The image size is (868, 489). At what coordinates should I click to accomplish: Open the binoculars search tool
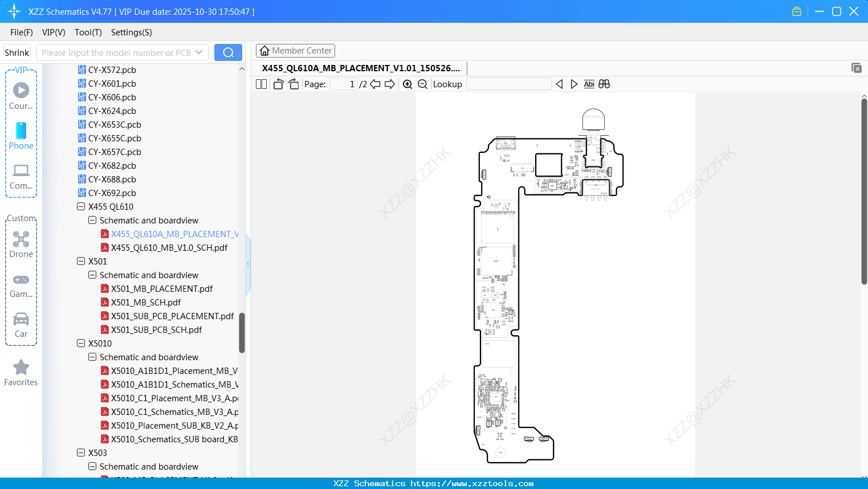coord(604,84)
